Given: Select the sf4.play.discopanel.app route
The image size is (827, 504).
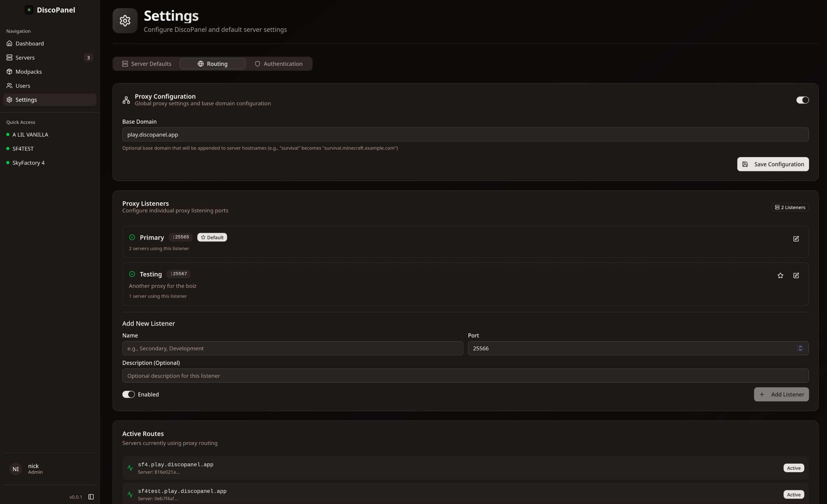Looking at the screenshot, I should (466, 468).
